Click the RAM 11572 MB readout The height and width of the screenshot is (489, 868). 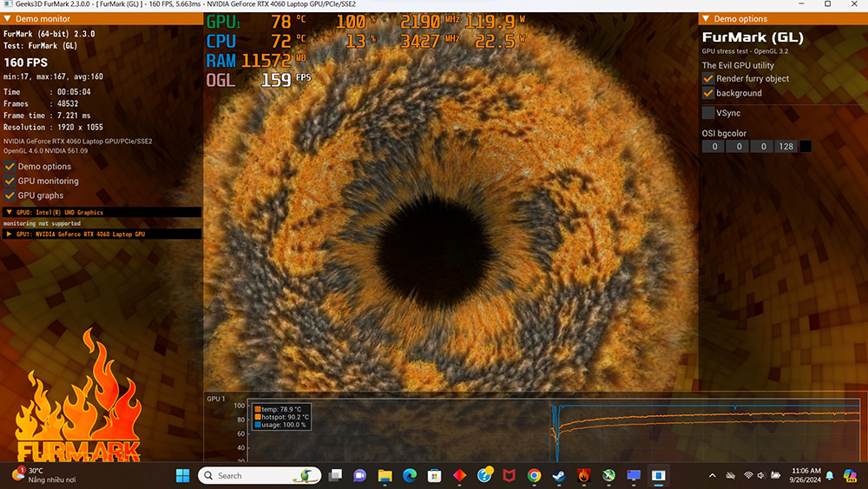pyautogui.click(x=256, y=60)
